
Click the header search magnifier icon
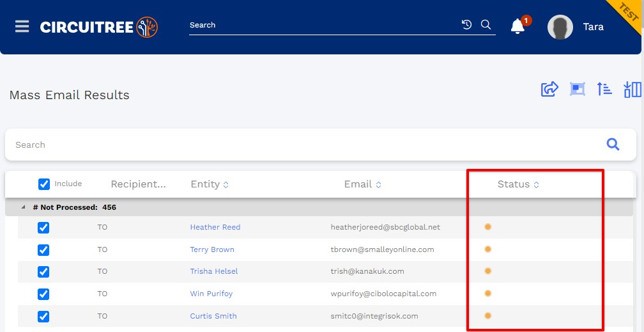click(486, 25)
